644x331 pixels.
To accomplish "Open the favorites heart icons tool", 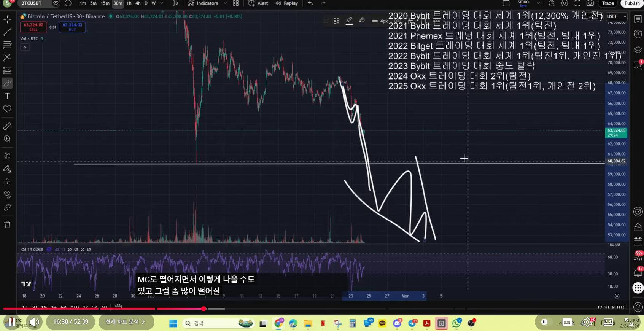I will tap(7, 109).
